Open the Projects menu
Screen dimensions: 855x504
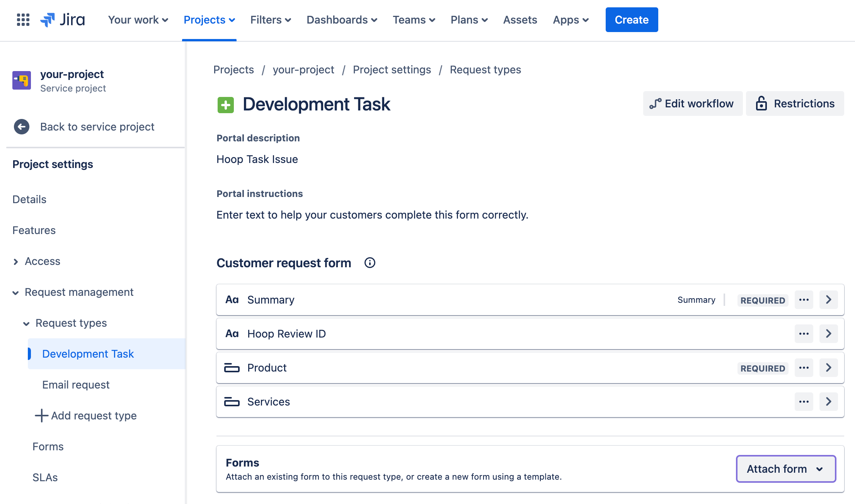click(x=209, y=20)
